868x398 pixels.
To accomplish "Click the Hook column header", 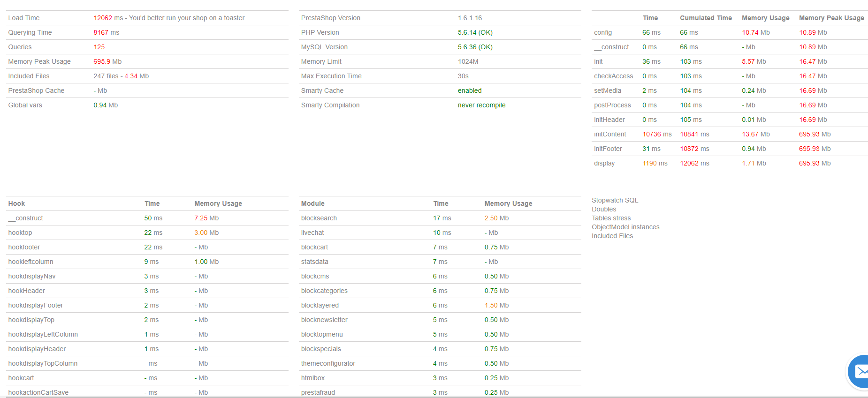I will 16,203.
